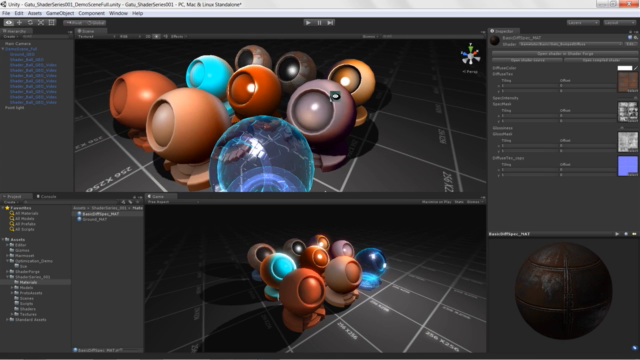
Task: Open Scene view Effects dropdown
Action: (x=178, y=36)
